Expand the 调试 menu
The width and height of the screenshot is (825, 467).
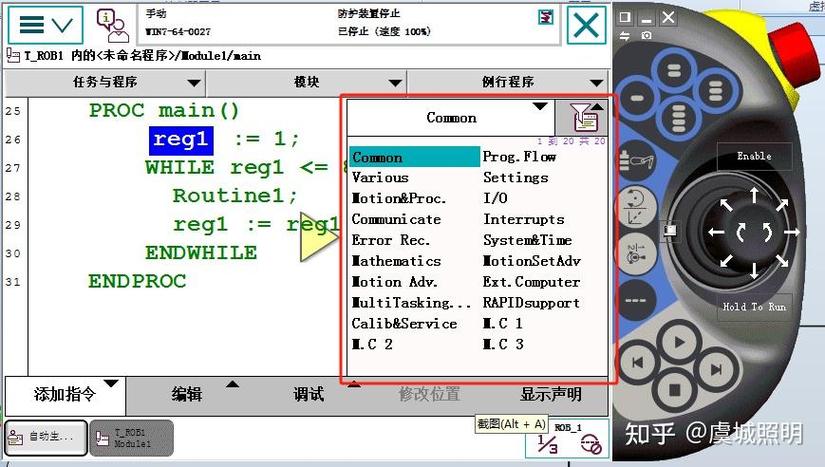pos(308,394)
